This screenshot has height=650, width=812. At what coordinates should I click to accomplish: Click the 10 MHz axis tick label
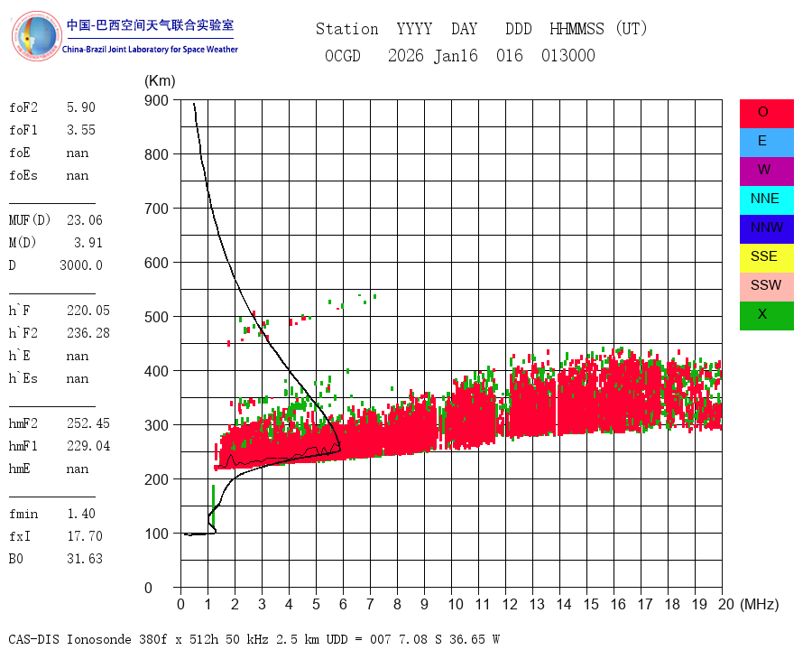tap(456, 604)
